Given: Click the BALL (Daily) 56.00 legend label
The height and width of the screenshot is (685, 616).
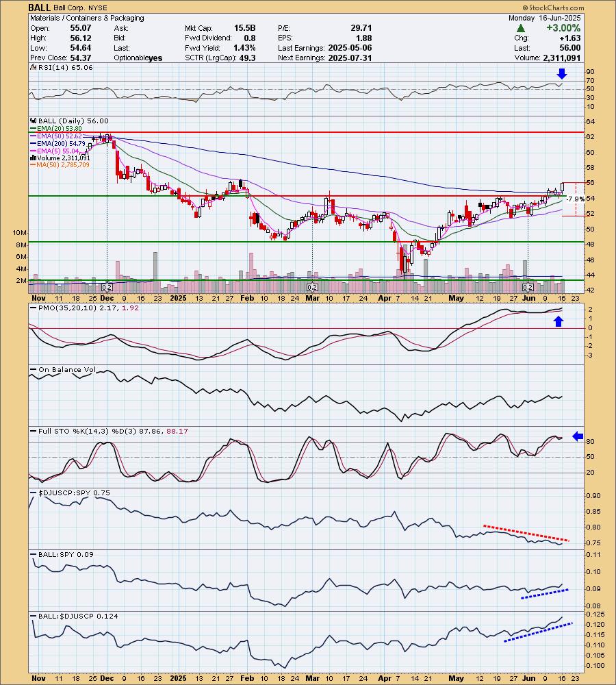Looking at the screenshot, I should [73, 121].
